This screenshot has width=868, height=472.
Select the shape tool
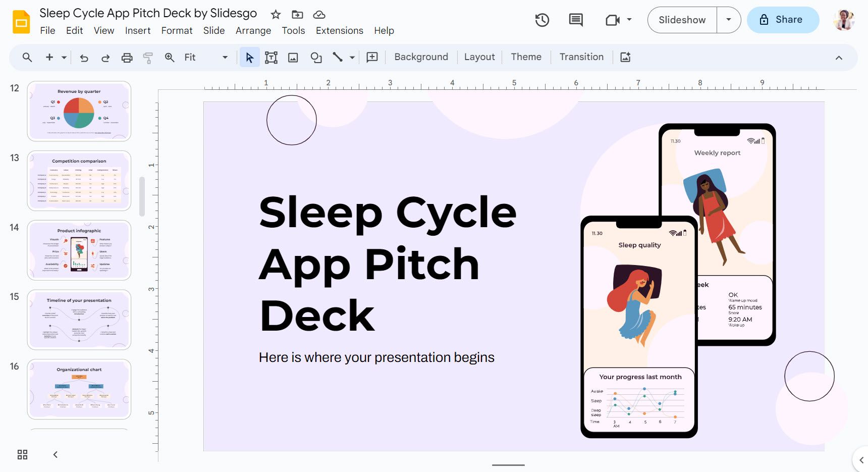pyautogui.click(x=316, y=58)
